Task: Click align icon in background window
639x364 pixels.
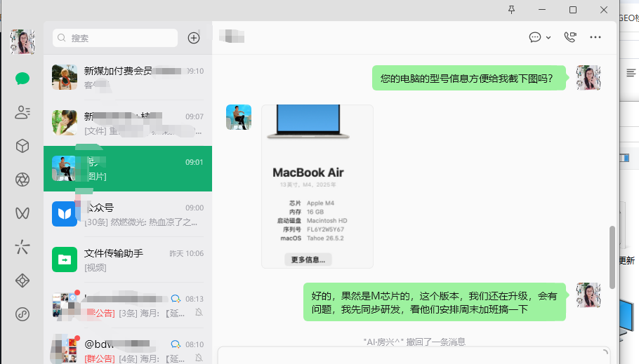Action: 631,73
